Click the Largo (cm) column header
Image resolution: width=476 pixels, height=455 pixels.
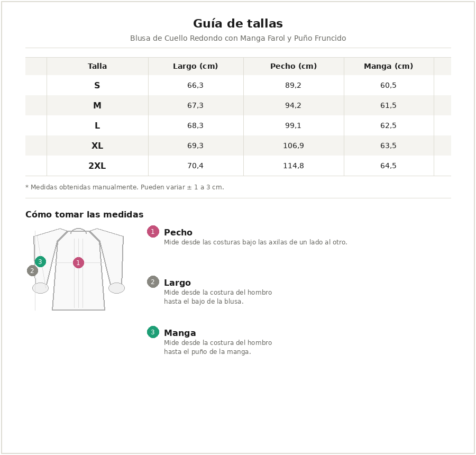point(195,67)
